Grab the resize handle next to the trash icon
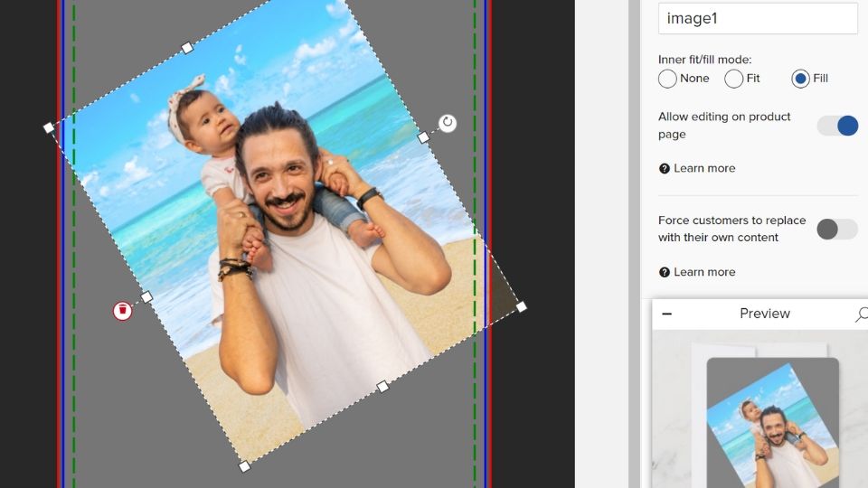Screen dimensions: 868x488 147,296
